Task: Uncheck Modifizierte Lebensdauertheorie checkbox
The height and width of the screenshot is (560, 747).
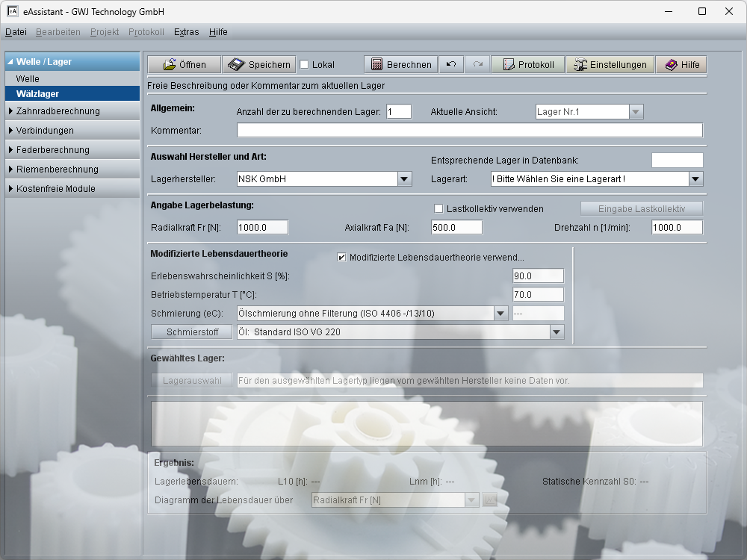Action: tap(342, 258)
